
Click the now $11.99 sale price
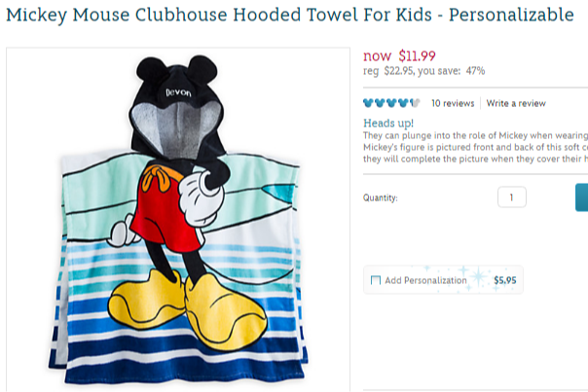click(x=399, y=55)
